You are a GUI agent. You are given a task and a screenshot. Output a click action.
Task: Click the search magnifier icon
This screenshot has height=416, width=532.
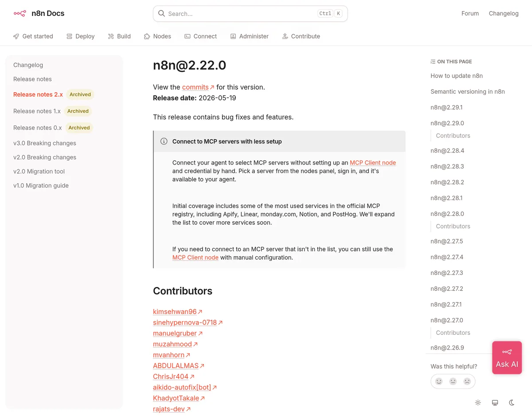click(x=161, y=13)
